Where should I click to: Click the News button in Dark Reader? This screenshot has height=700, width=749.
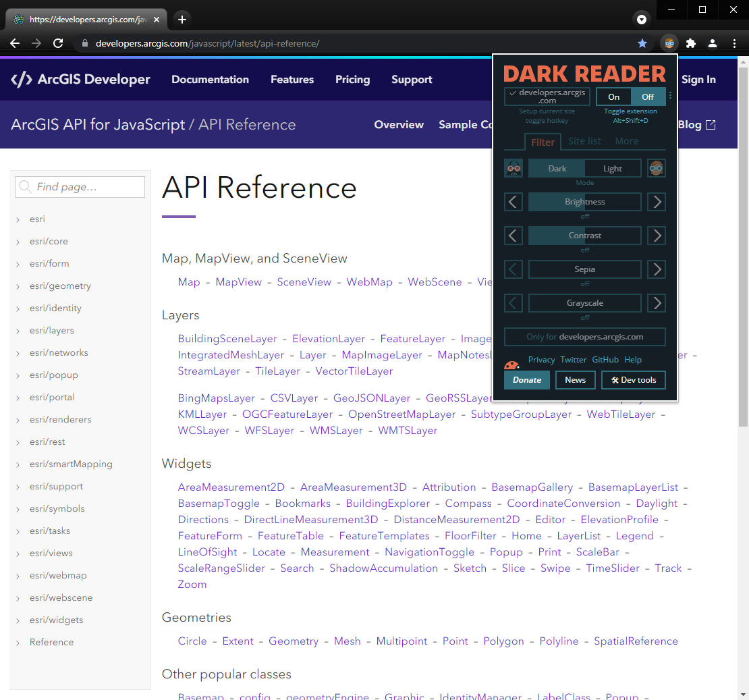tap(575, 380)
